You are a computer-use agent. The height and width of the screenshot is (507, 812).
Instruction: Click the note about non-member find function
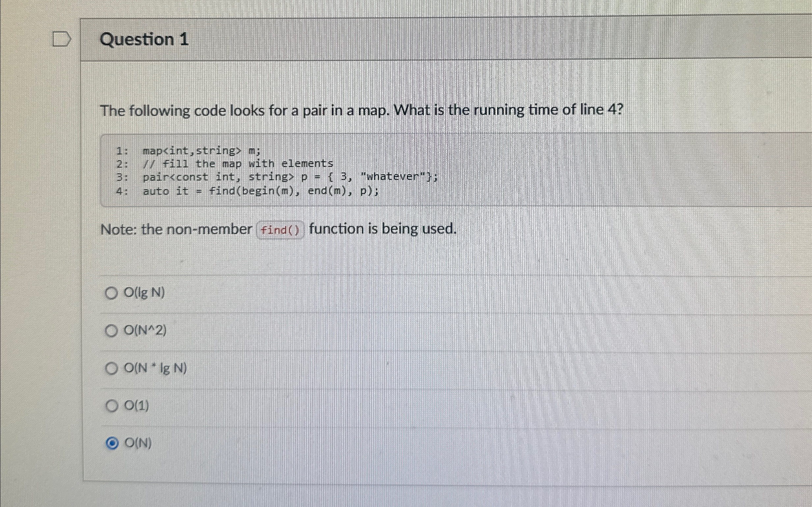(x=278, y=229)
